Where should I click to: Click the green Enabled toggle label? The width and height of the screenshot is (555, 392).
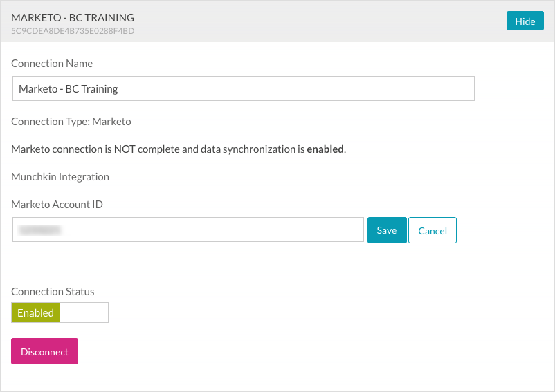(x=36, y=312)
